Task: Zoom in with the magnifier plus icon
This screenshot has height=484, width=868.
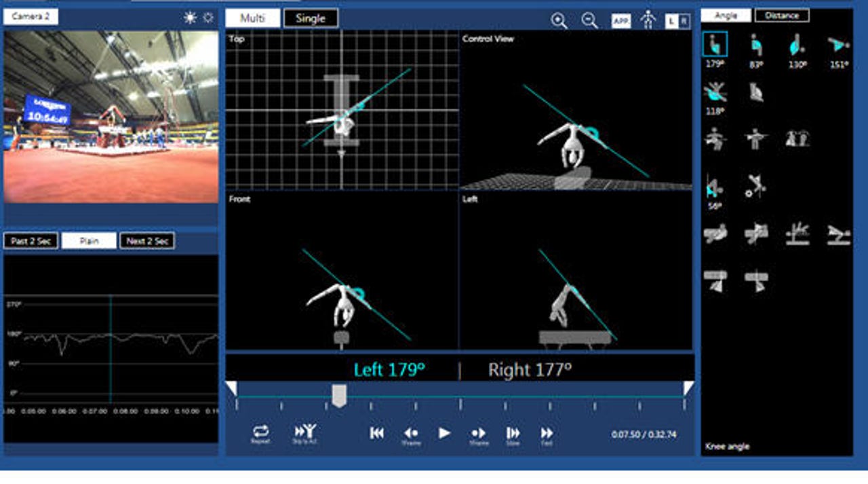Action: [x=559, y=21]
